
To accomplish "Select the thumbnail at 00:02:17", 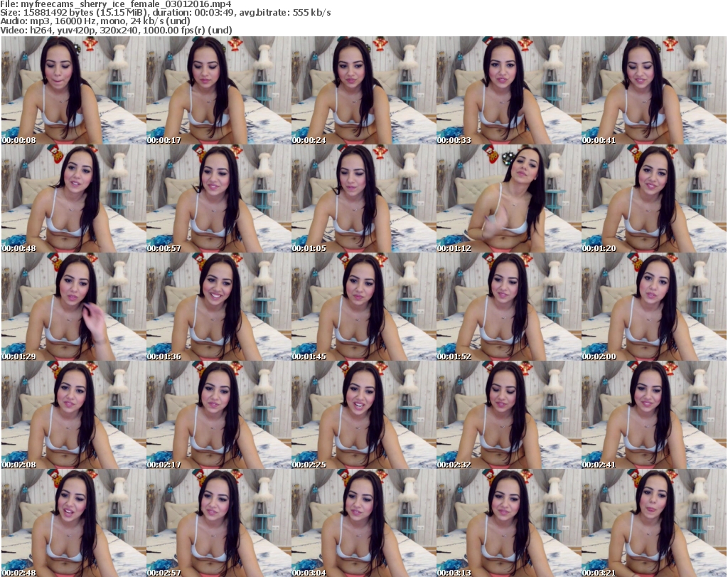I will click(219, 415).
